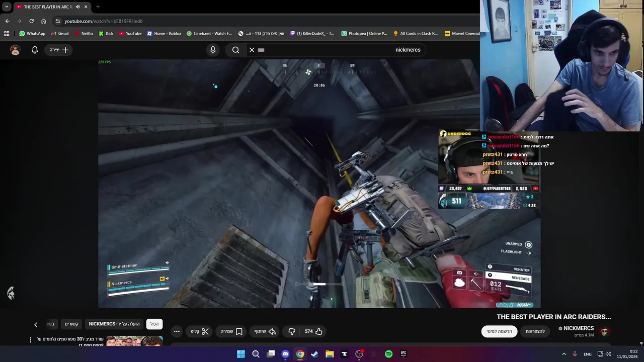The image size is (644, 362).
Task: Open KillerDudeX Twitch bookmark
Action: point(312,34)
